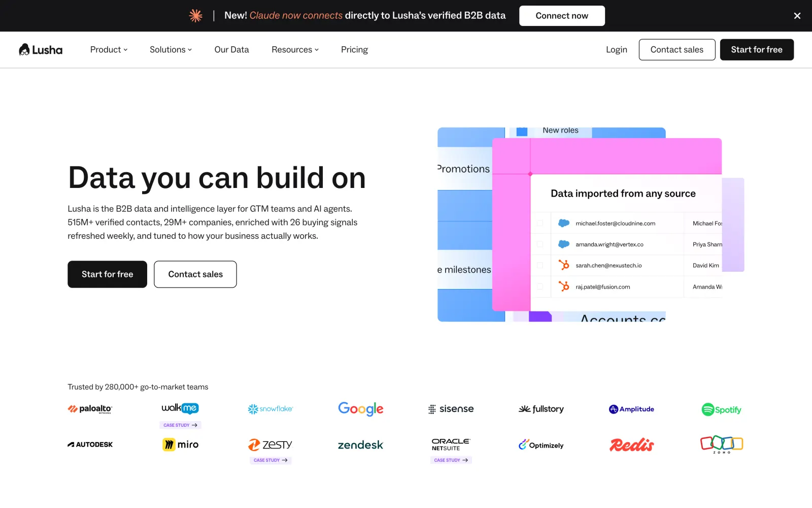Click Contact sales in the header
Viewport: 812px width, 508px height.
[x=677, y=49]
